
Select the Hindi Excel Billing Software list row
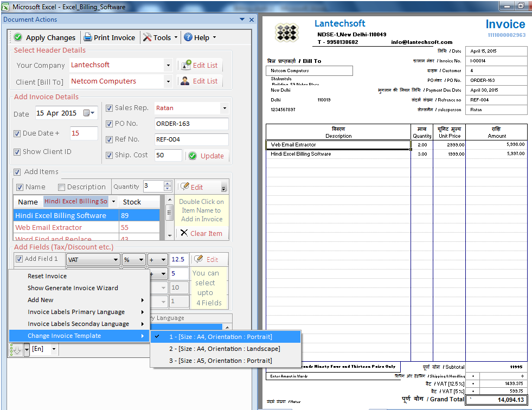86,215
